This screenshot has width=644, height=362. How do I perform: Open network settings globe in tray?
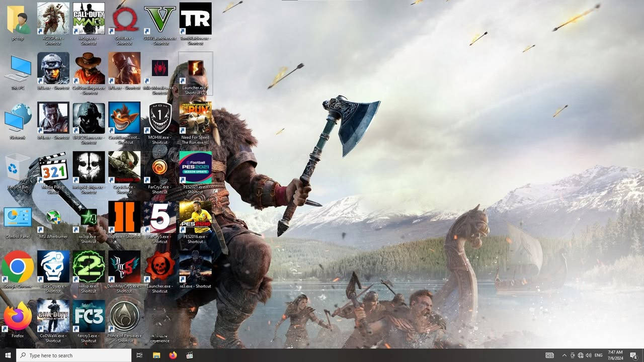click(x=581, y=355)
